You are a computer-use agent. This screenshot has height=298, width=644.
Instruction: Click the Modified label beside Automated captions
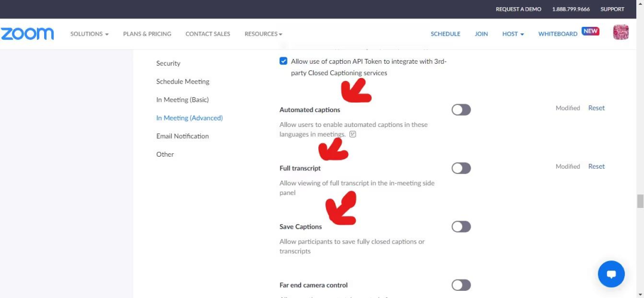(568, 108)
